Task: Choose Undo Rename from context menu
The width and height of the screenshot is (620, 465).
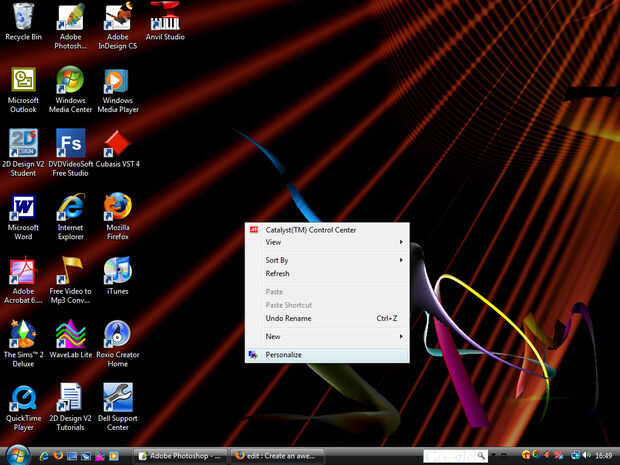Action: click(x=327, y=318)
